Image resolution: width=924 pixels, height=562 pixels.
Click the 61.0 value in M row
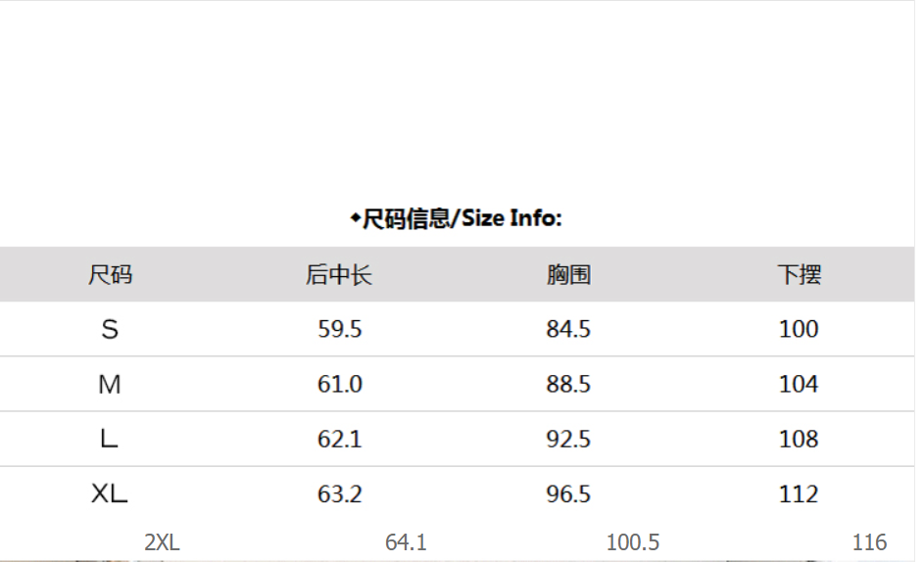click(339, 385)
